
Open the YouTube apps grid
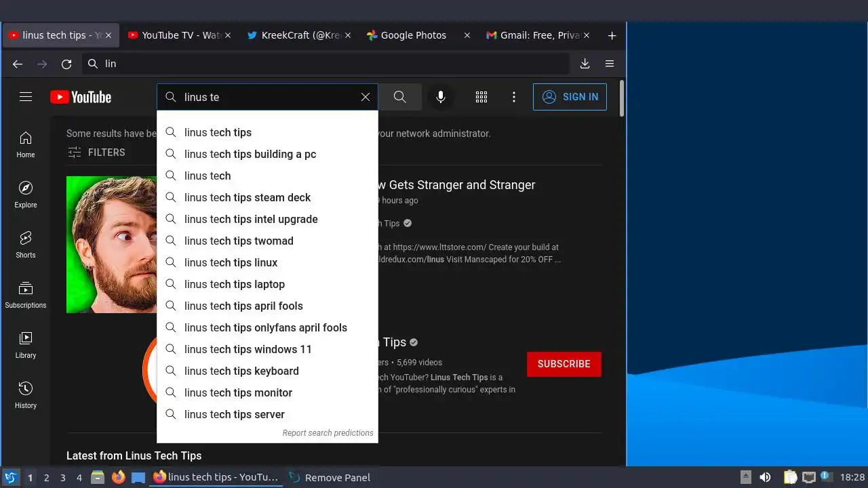tap(481, 97)
